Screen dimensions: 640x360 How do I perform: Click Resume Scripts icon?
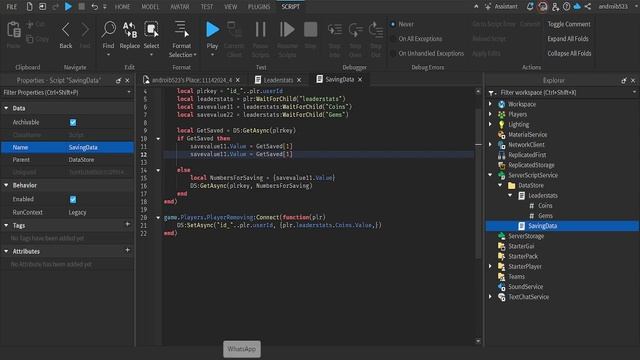(287, 30)
